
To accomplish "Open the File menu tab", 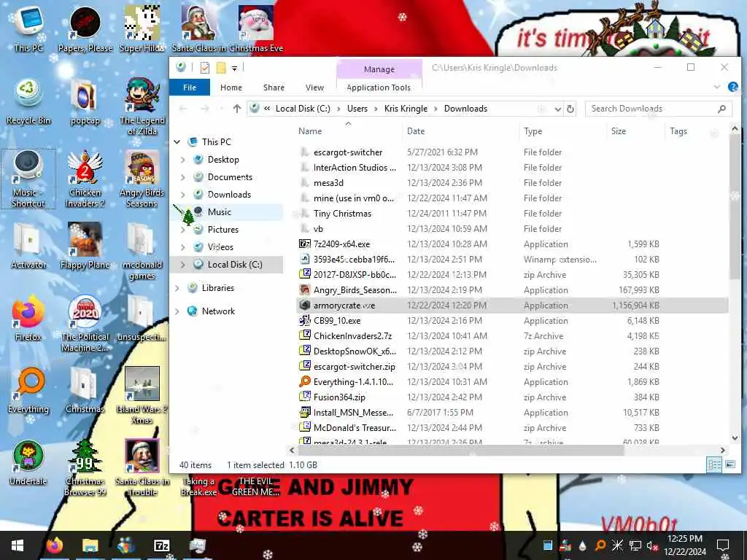I will 190,87.
